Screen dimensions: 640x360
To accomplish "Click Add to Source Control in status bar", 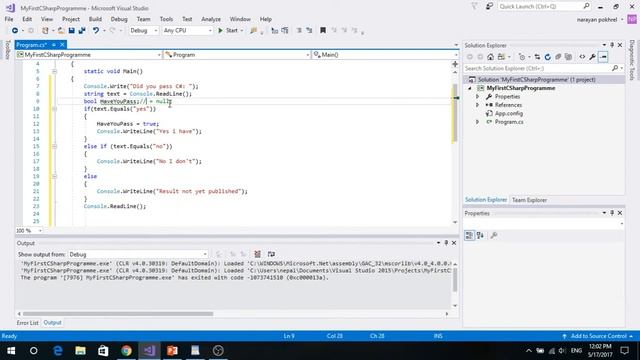I will point(598,336).
